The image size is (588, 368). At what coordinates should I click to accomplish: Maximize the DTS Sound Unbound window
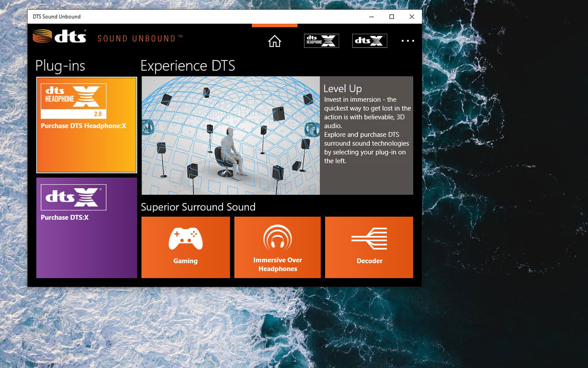[392, 17]
